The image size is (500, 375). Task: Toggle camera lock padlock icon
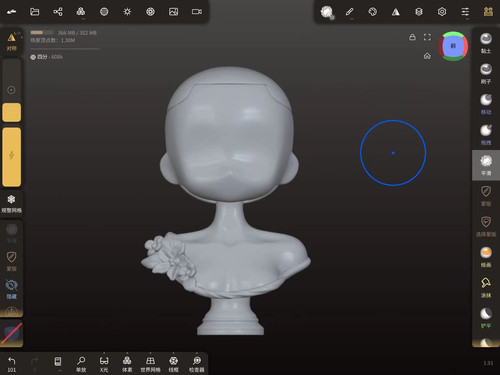[x=412, y=37]
